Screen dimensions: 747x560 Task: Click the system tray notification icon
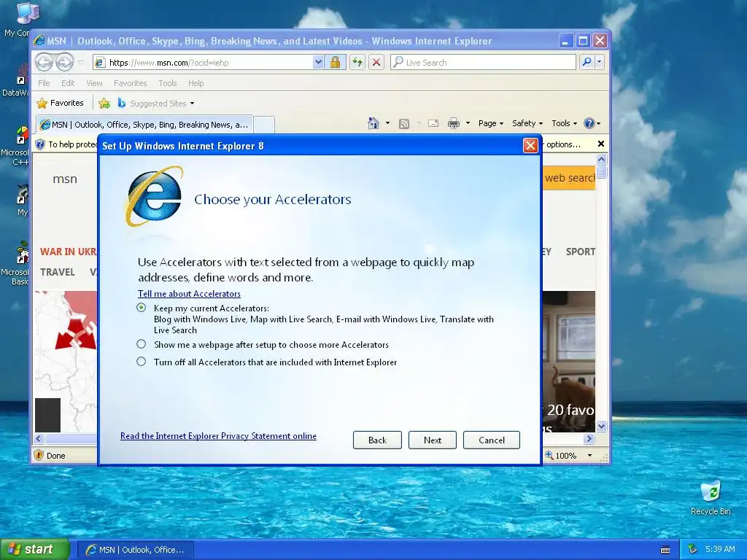coord(692,549)
